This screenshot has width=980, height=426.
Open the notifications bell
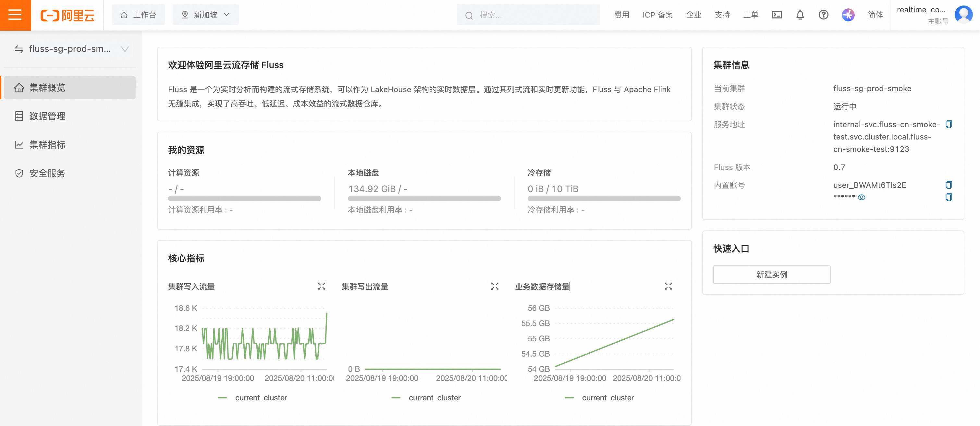[800, 15]
